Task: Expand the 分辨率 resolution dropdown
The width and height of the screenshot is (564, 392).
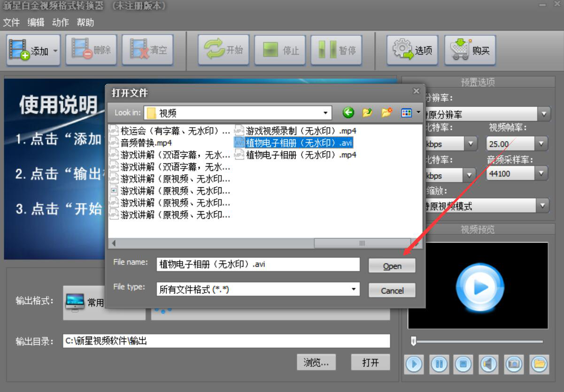Action: 544,114
